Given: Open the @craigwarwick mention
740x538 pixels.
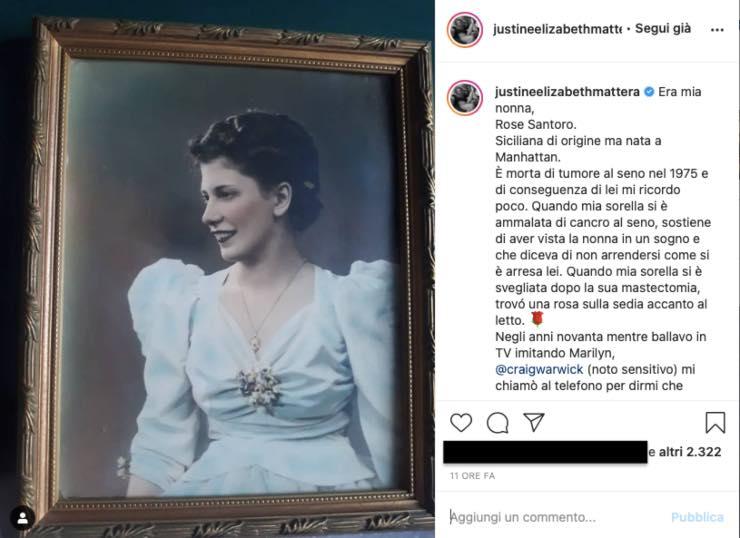Looking at the screenshot, I should pyautogui.click(x=539, y=369).
